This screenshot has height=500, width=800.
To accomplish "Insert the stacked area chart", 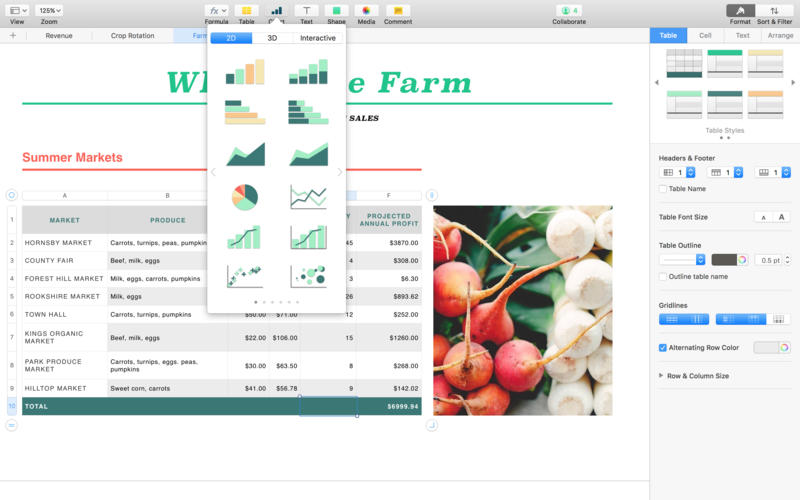I will tap(308, 154).
